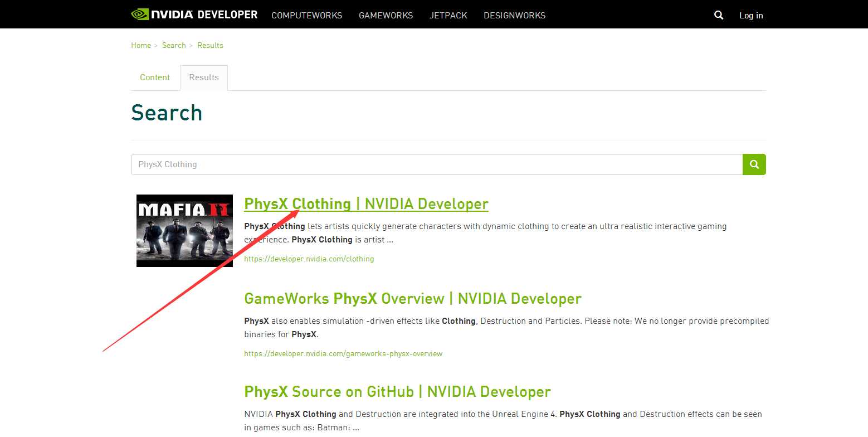Viewport: 868px width, 437px height.
Task: Open PhysX Clothing | NVIDIA Developer result
Action: point(366,204)
